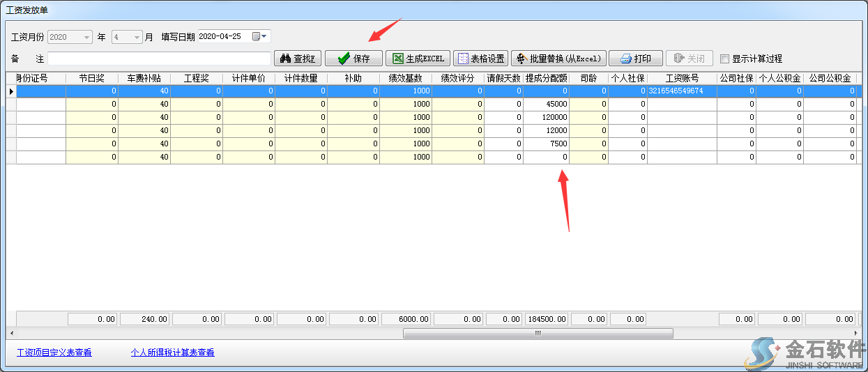Click the 关闭 close button in toolbar
868x372 pixels.
click(689, 59)
